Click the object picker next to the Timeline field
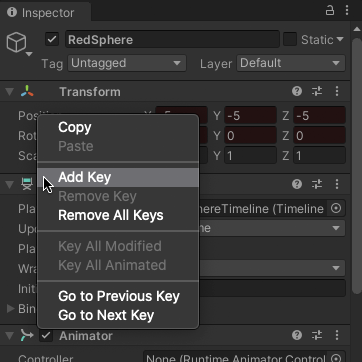This screenshot has width=362, height=362. (336, 209)
